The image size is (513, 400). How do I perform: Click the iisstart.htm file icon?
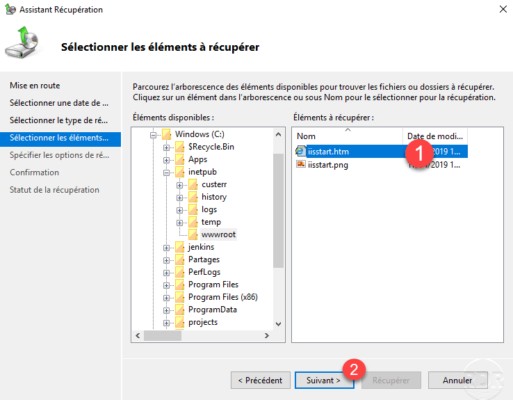pyautogui.click(x=301, y=151)
